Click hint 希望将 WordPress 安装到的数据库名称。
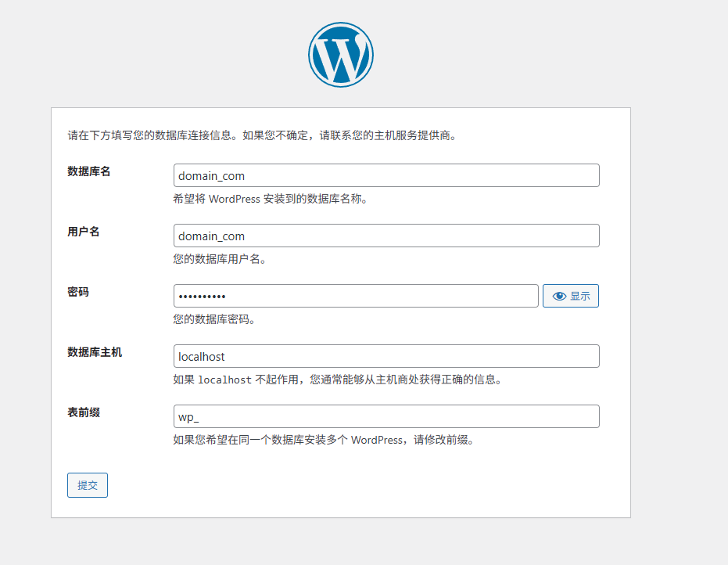This screenshot has height=565, width=728. (x=271, y=199)
